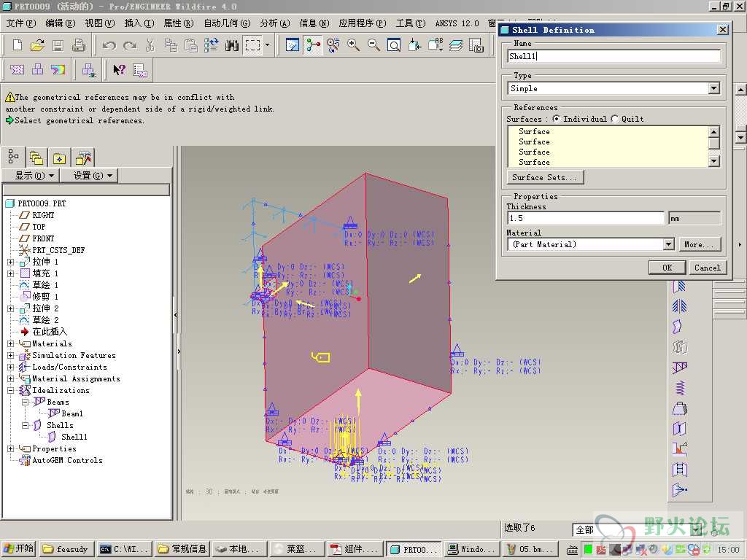Screen dimensions: 747x560
Task: Open the Material dropdown showing Part Material
Action: 669,244
